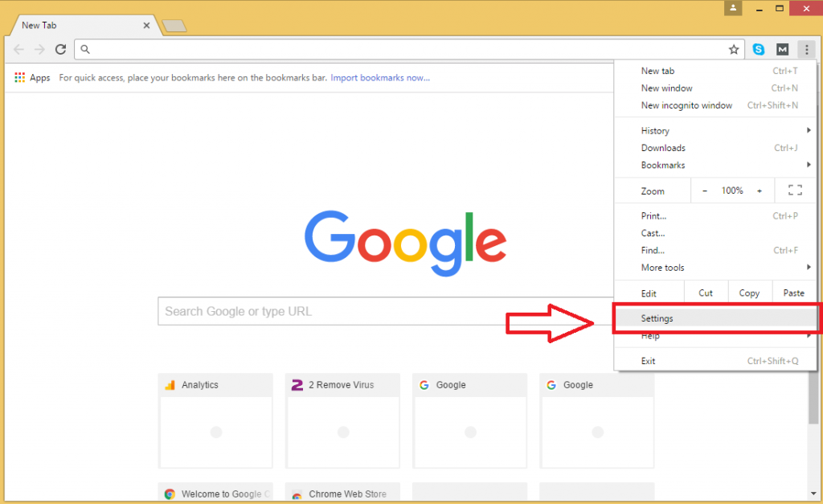Close the New Tab tab

tap(146, 26)
